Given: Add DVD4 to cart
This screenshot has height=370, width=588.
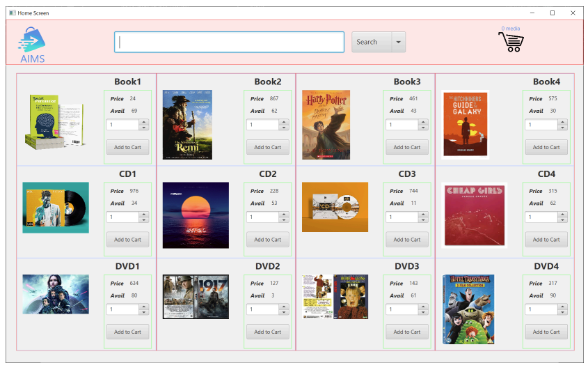Looking at the screenshot, I should click(546, 332).
